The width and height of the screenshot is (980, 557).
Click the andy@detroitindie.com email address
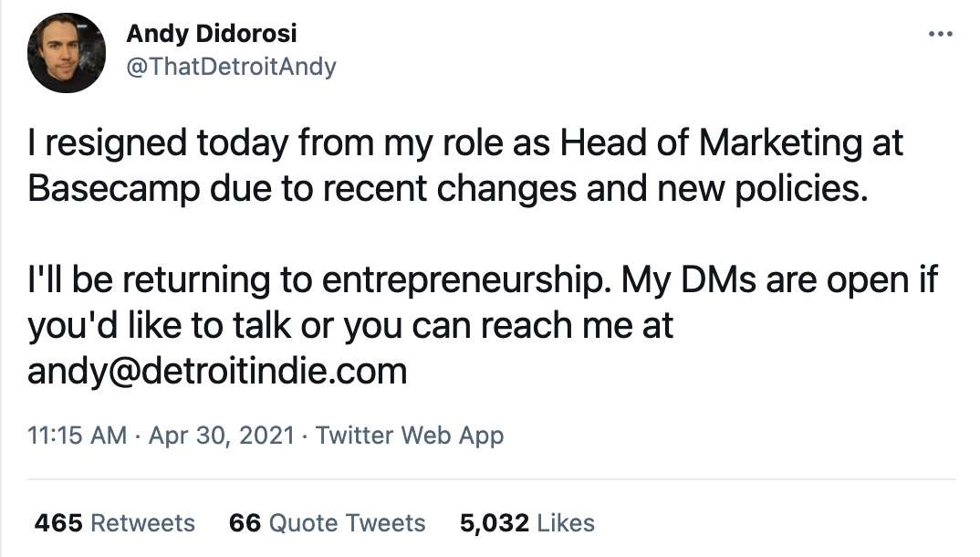tap(217, 372)
